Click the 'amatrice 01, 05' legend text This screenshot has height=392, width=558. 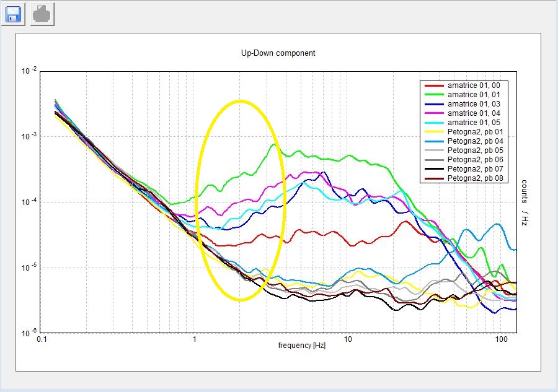pyautogui.click(x=474, y=123)
